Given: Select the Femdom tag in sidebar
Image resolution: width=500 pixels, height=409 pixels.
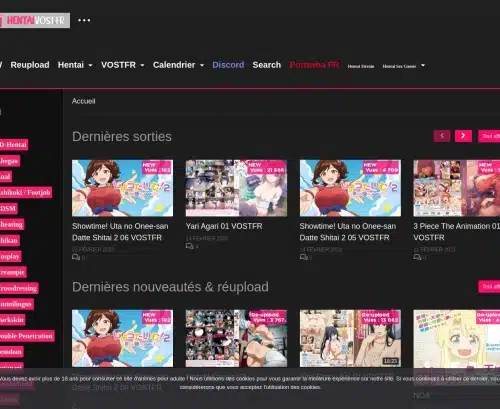Looking at the screenshot, I should tap(12, 352).
